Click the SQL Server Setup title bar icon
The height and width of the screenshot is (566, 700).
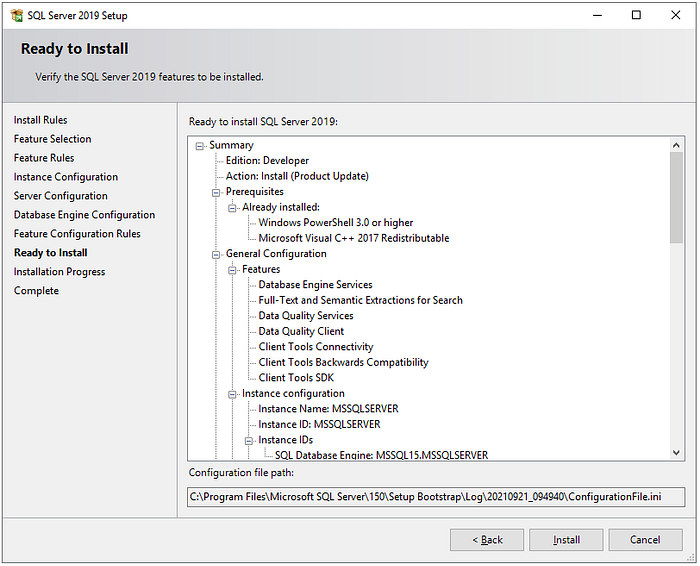click(x=17, y=15)
